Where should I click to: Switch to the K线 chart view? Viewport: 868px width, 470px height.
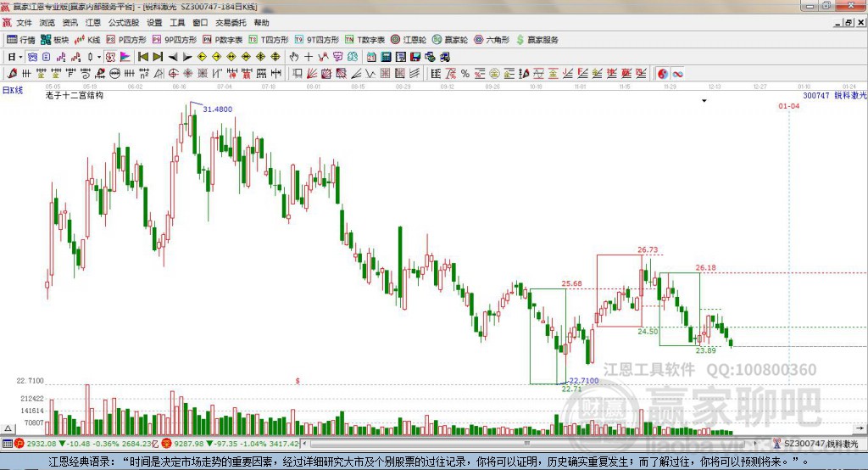pos(87,40)
